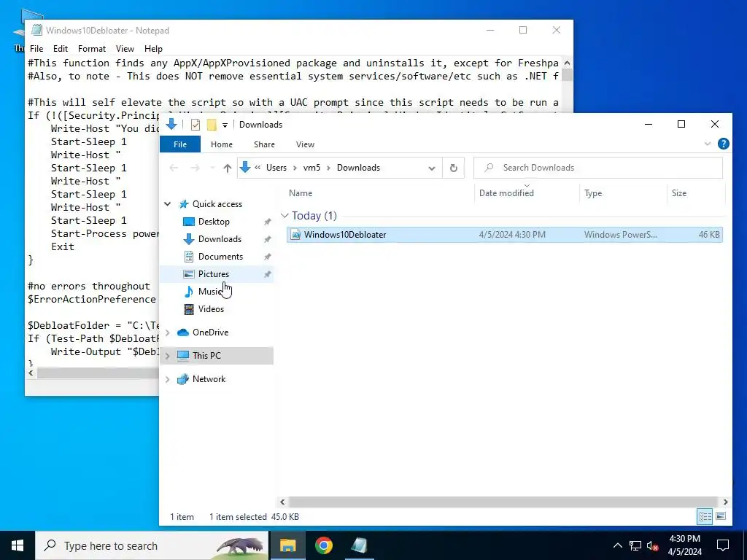This screenshot has height=560, width=747.
Task: Open the Home ribbon tab
Action: click(222, 144)
